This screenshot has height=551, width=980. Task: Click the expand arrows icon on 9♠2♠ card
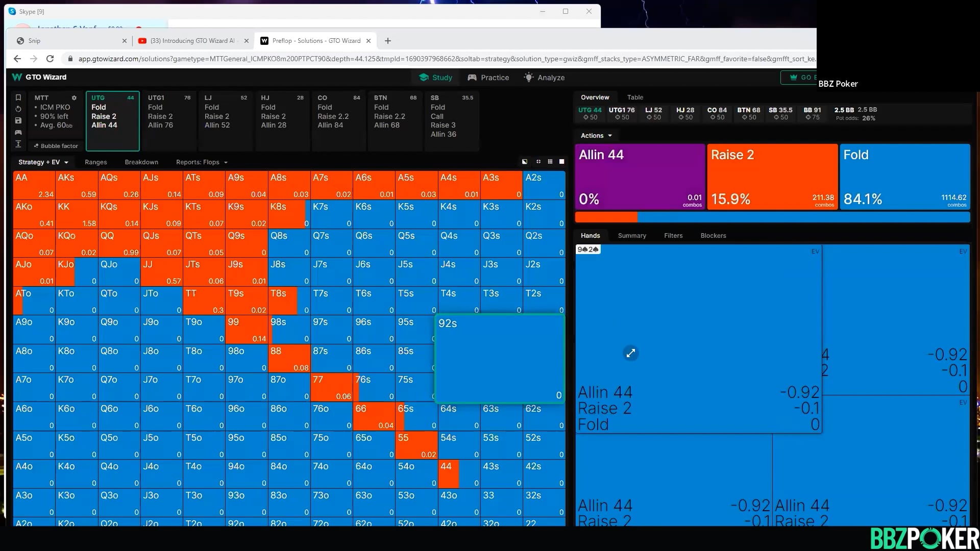point(631,353)
